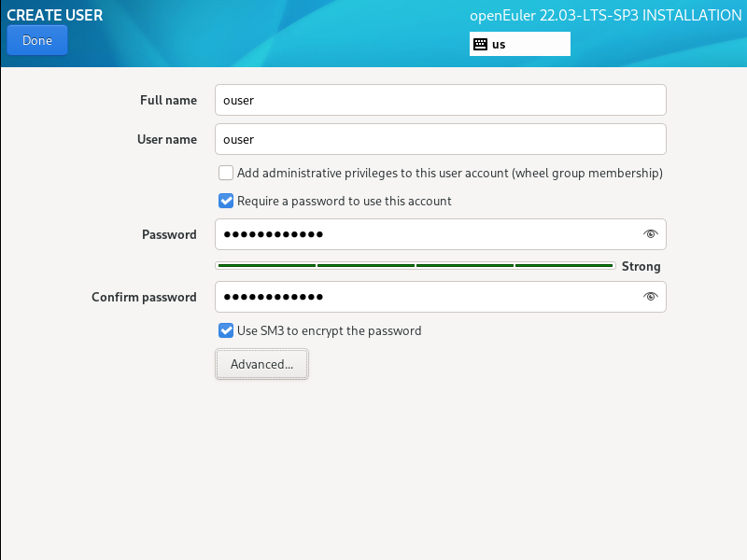This screenshot has height=560, width=747.
Task: Toggle Use SM3 encryption checkbox
Action: pyautogui.click(x=226, y=330)
